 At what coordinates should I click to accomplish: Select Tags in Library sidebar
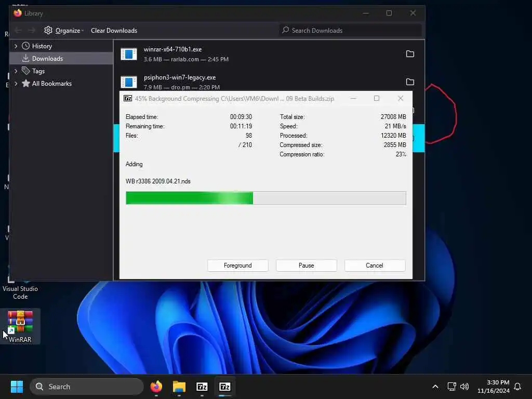tap(61, 71)
